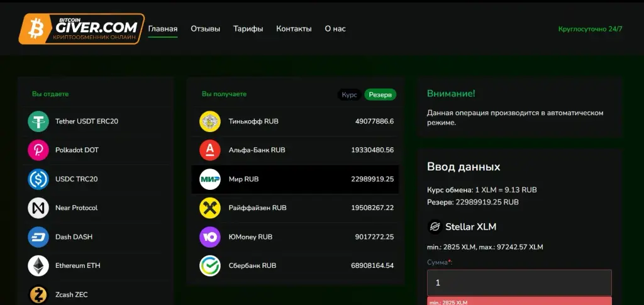Image resolution: width=644 pixels, height=305 pixels.
Task: Click the Polkadot DOT pink icon
Action: pos(38,150)
